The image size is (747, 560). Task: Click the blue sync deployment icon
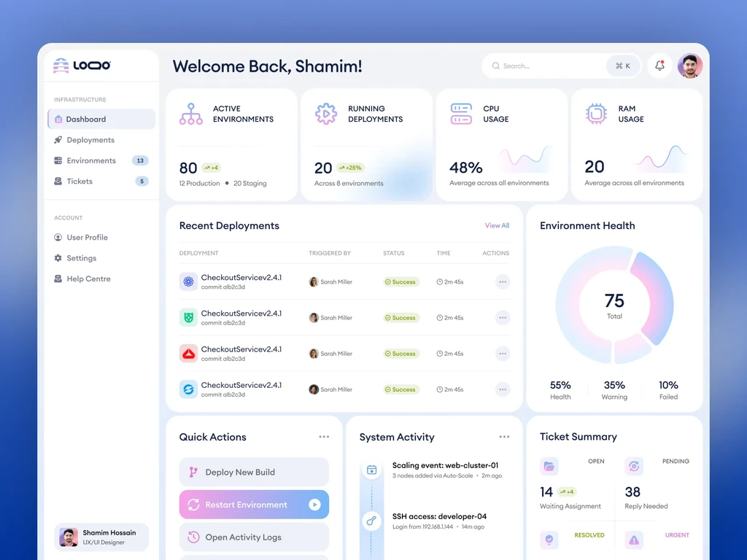[x=188, y=389]
